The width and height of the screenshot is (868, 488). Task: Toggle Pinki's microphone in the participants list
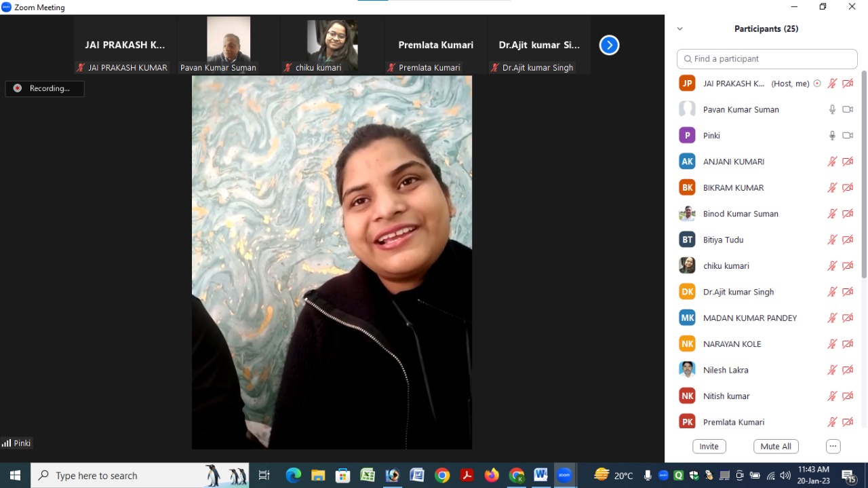click(x=832, y=136)
